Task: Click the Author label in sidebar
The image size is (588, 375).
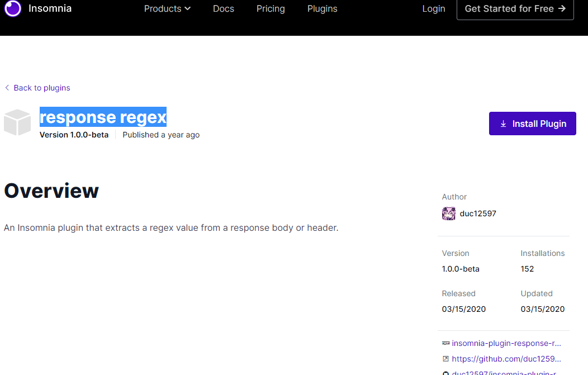Action: (454, 197)
